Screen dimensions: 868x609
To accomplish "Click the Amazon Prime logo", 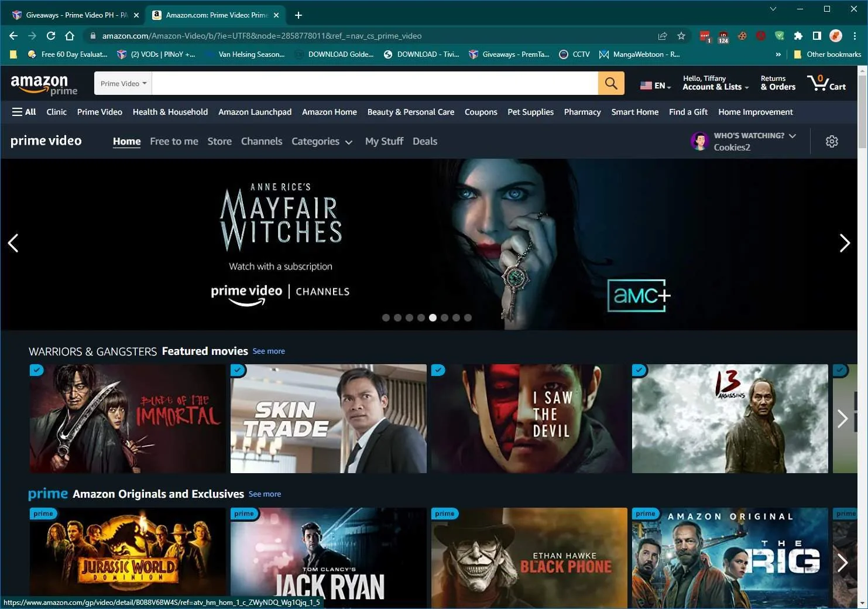I will (44, 84).
